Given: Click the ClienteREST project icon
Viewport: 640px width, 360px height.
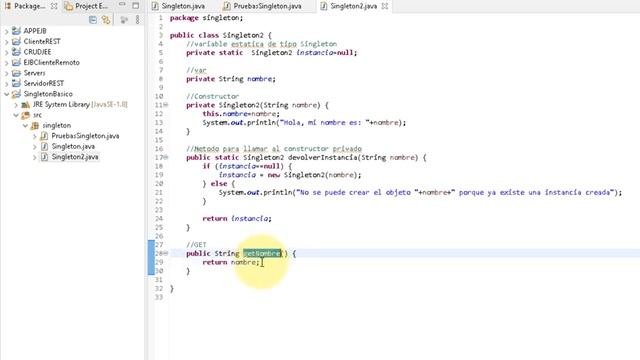Looking at the screenshot, I should click(x=16, y=41).
